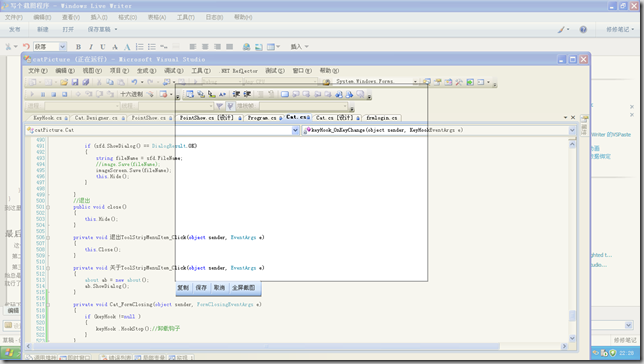Screen dimensions: 644x364
Task: Click the 保存 button in screenshot toolbar
Action: [x=201, y=288]
